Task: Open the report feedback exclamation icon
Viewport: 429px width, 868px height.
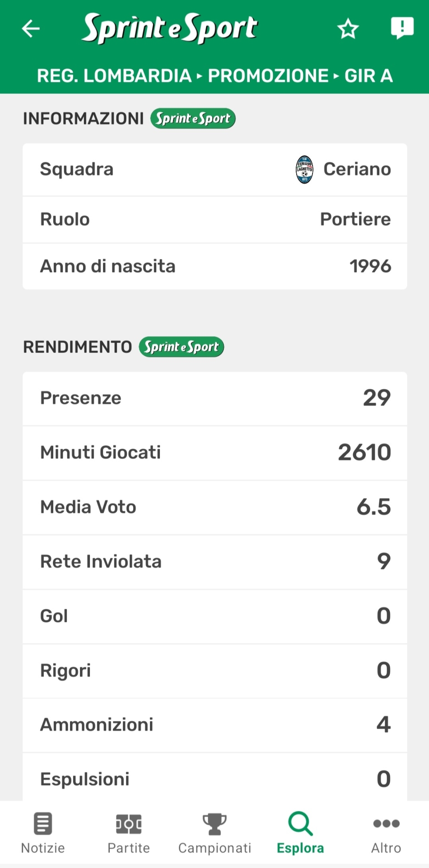Action: coord(401,28)
